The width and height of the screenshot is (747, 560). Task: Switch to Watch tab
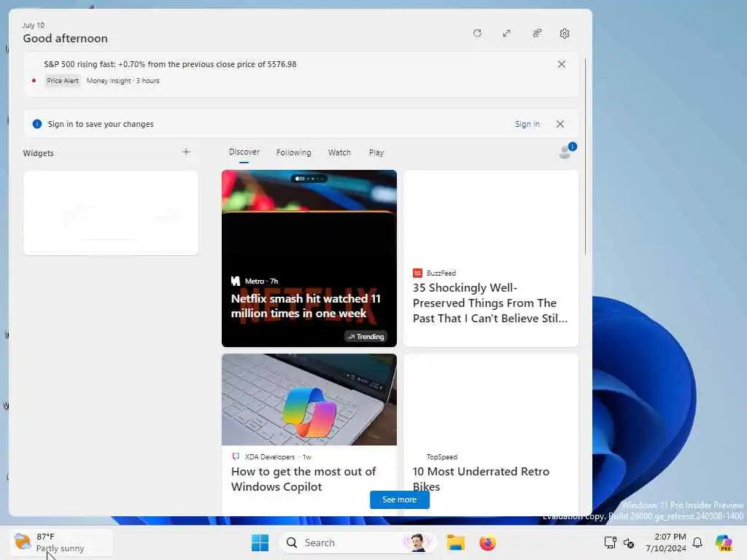click(339, 152)
